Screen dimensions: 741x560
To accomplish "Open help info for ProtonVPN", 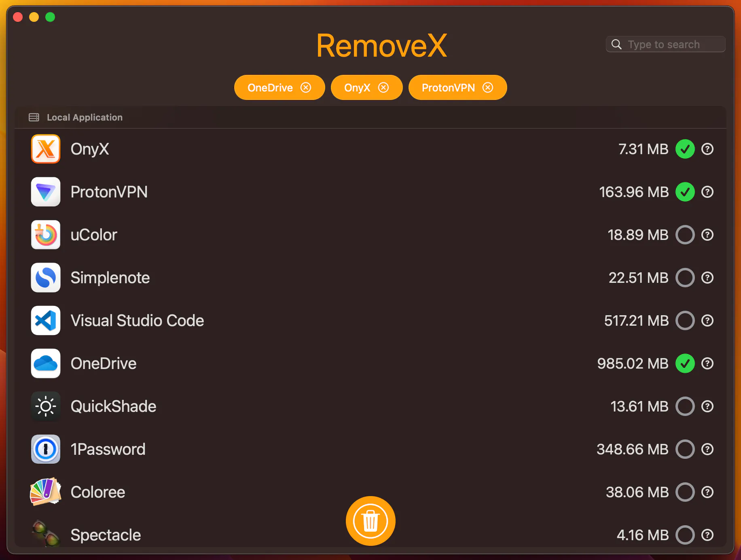I will point(707,192).
